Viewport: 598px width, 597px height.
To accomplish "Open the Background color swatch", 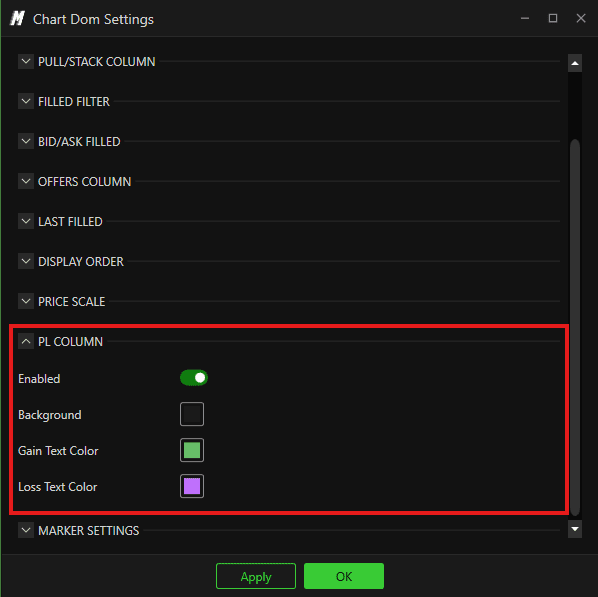I will point(192,414).
